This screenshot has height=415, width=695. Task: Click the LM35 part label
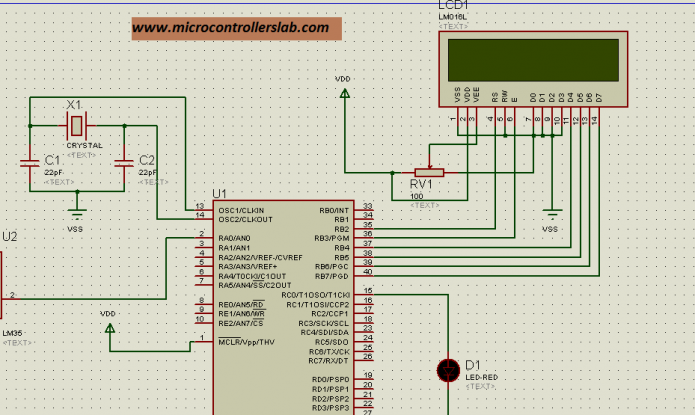[12, 333]
